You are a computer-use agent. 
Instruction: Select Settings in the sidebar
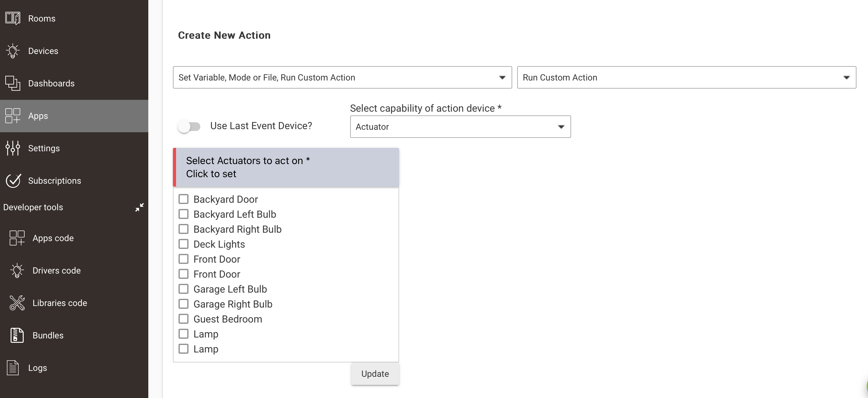point(74,148)
